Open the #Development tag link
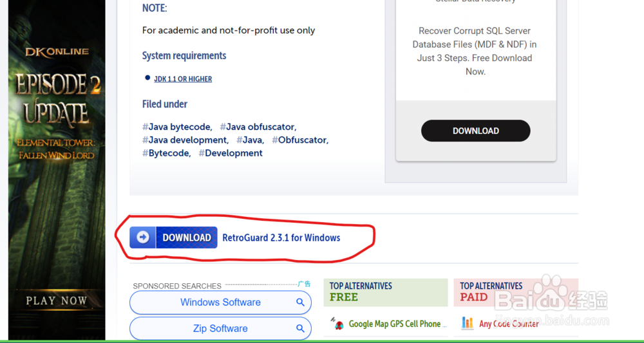This screenshot has height=343, width=644. pyautogui.click(x=231, y=153)
